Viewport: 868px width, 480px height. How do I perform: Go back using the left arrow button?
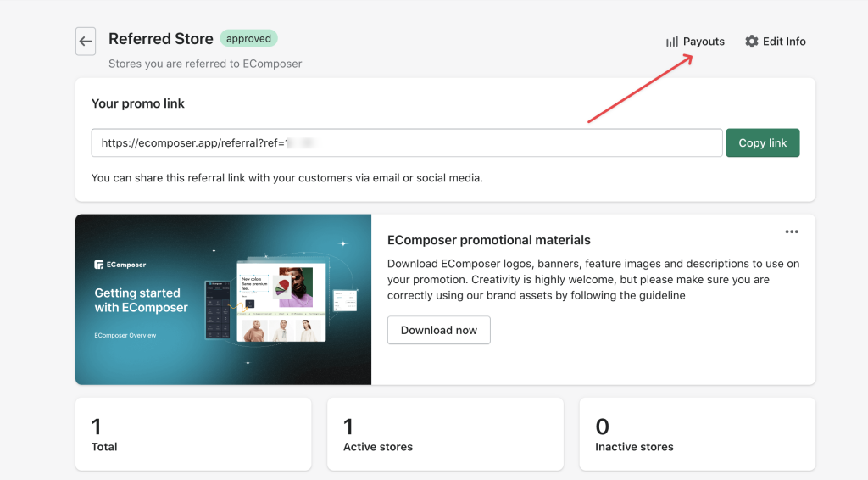point(86,41)
